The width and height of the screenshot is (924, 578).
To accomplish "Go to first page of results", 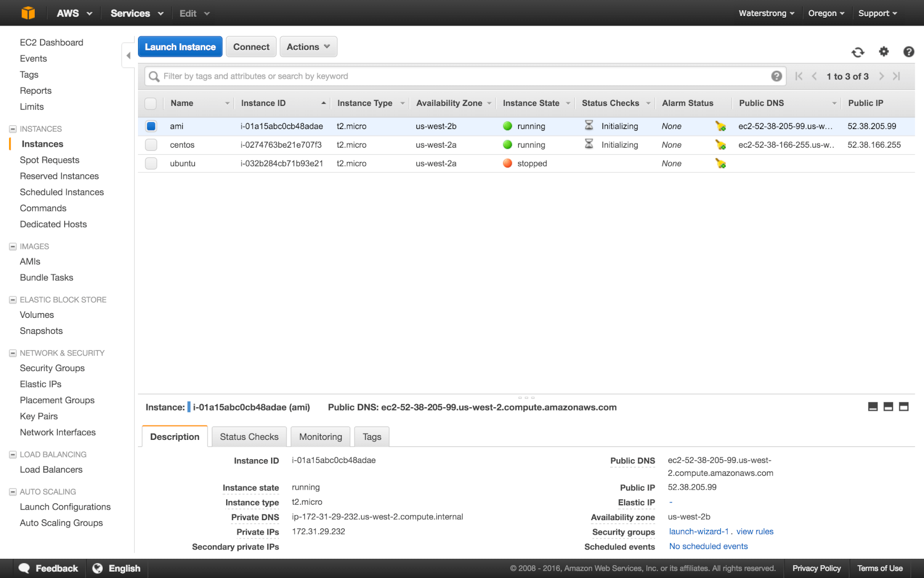I will [799, 76].
